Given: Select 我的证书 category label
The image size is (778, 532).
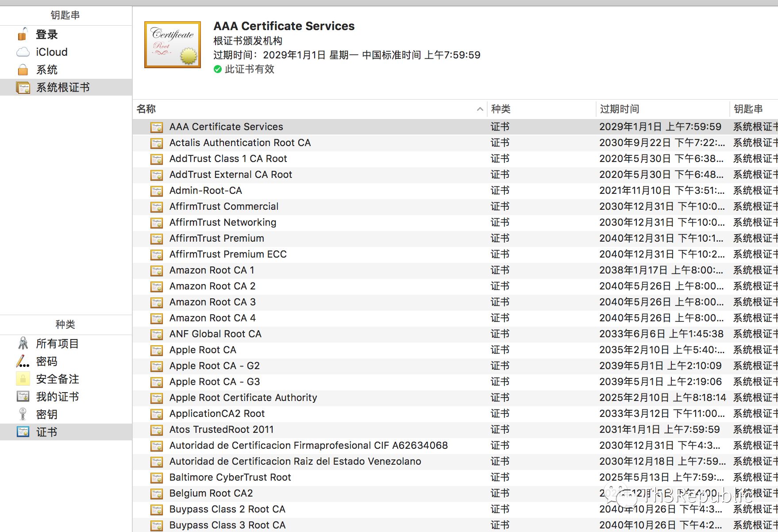Looking at the screenshot, I should click(x=58, y=397).
